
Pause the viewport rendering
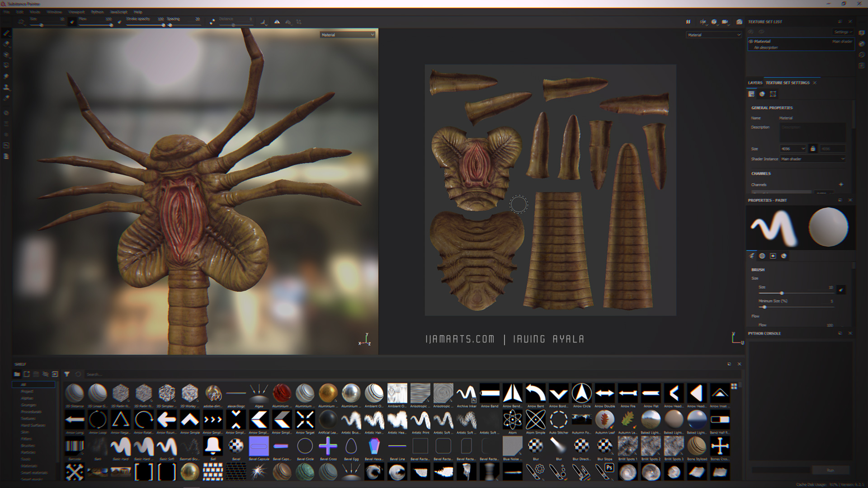pyautogui.click(x=688, y=22)
